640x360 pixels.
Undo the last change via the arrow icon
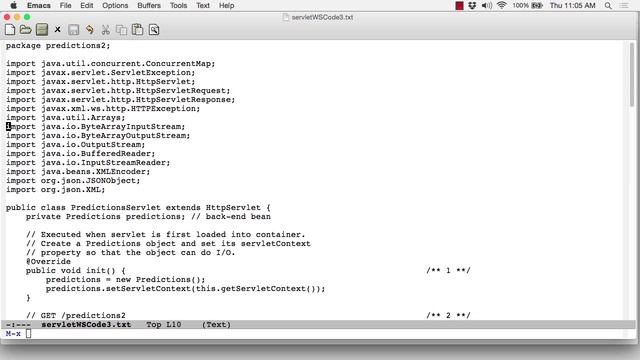tap(89, 30)
